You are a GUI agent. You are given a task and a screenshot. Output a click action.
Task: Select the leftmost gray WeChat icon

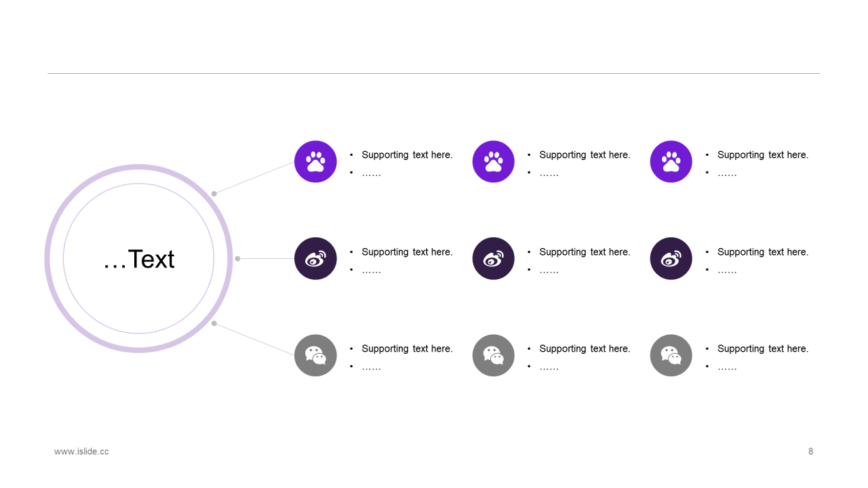(315, 355)
